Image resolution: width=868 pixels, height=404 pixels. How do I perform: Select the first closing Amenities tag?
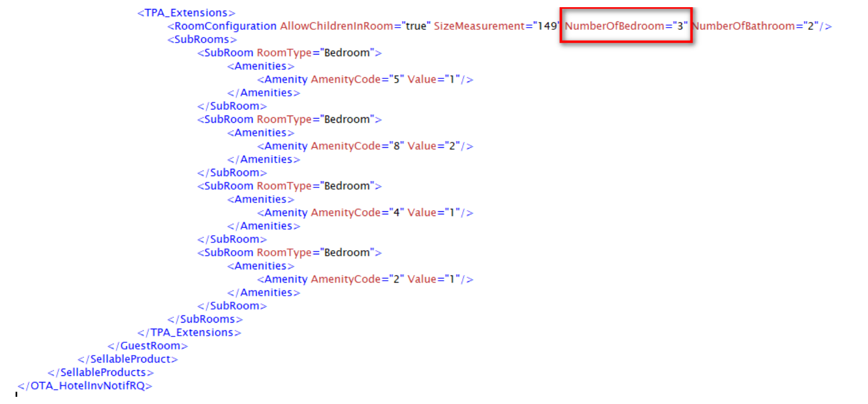(263, 92)
